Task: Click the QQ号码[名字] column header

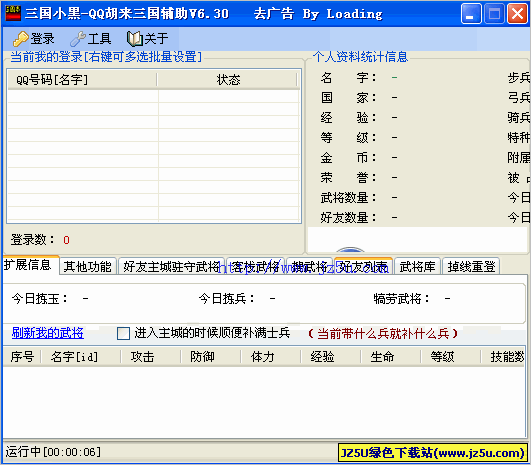Action: pos(82,80)
